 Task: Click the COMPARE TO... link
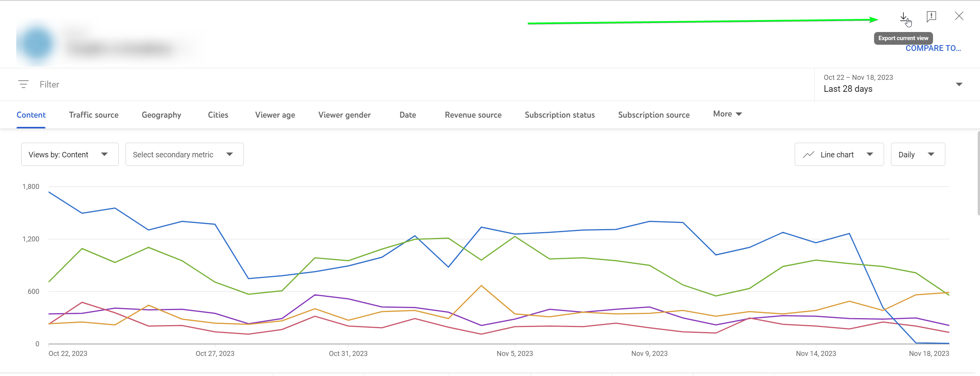point(933,48)
